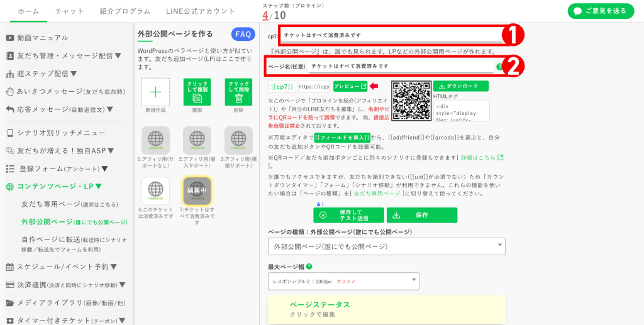The image size is (644, 325).
Task: Click the 登録フォーム list icon
Action: (10, 168)
